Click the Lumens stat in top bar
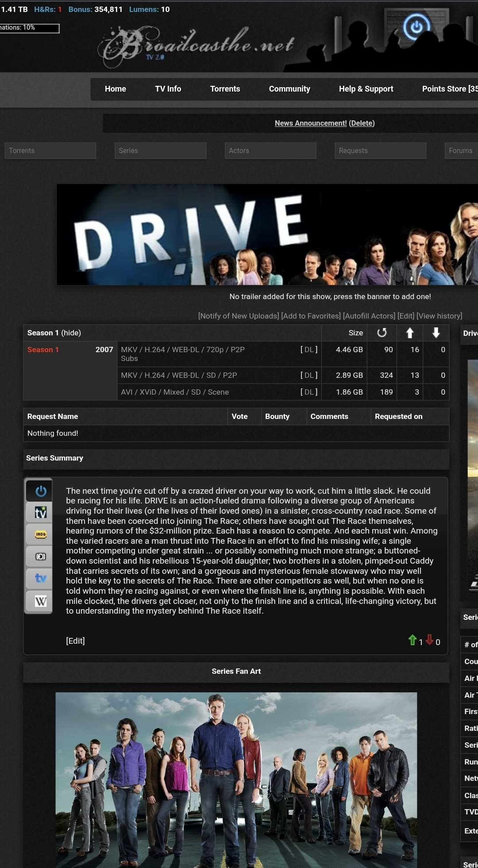This screenshot has width=478, height=868. pos(149,9)
